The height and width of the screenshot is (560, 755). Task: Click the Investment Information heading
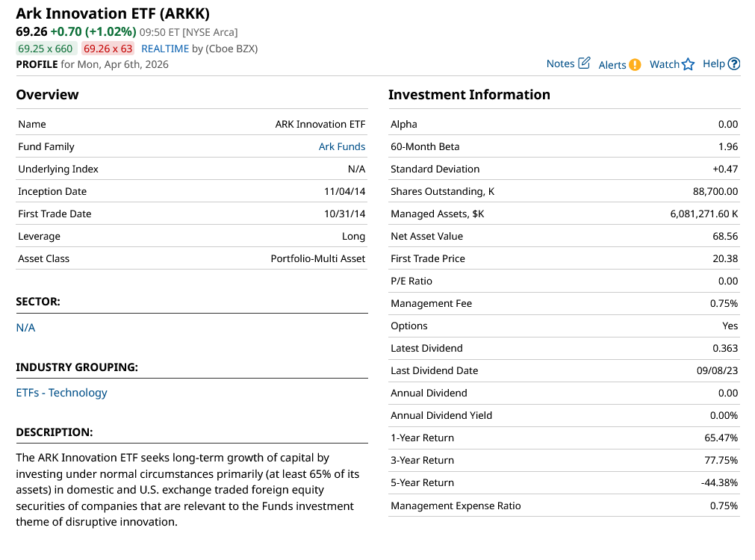469,95
